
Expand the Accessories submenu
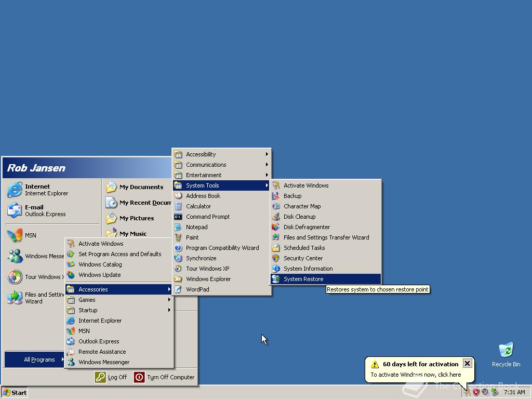(119, 289)
